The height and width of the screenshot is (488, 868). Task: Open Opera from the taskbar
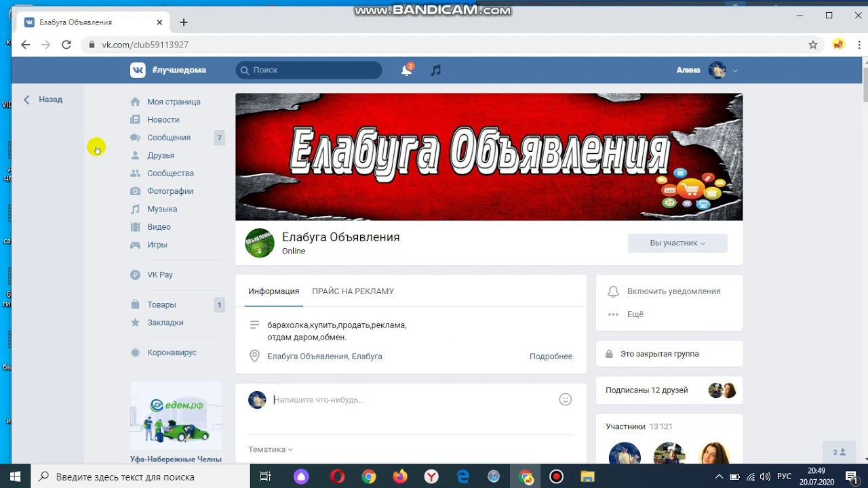[337, 476]
